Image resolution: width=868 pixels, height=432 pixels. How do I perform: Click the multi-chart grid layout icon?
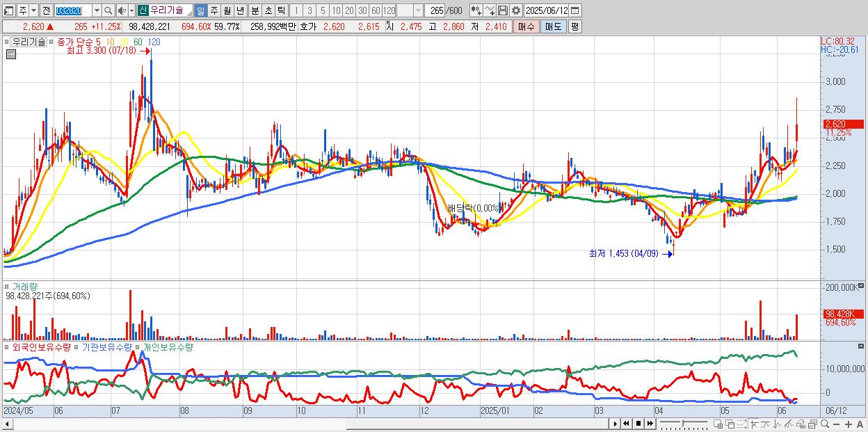[x=718, y=424]
